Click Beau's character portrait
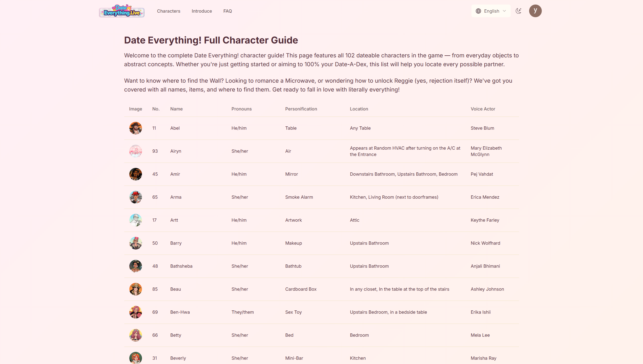Screen dimensions: 643x364 136,289
